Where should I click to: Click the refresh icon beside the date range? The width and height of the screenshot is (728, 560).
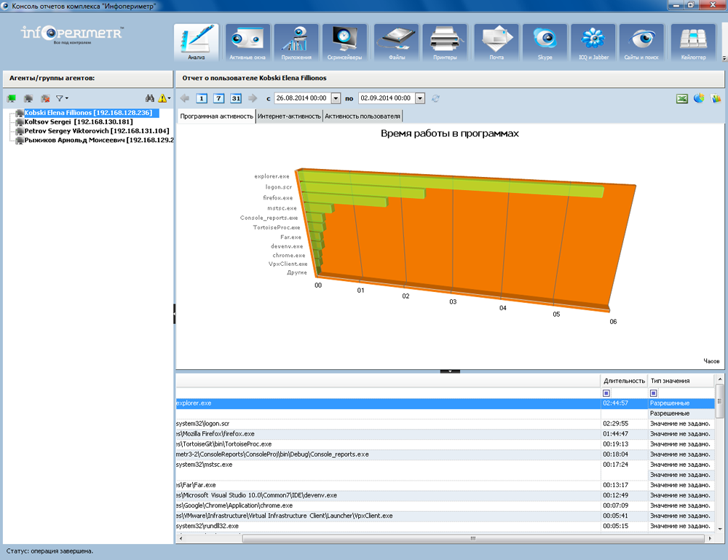(x=436, y=98)
